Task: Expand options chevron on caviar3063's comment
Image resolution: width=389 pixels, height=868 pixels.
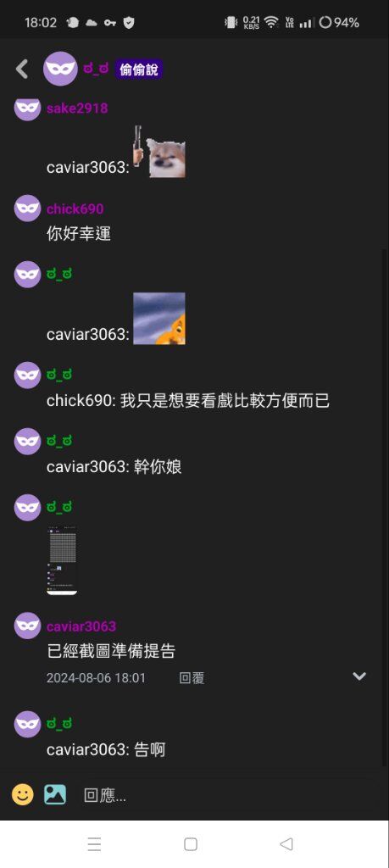Action: click(359, 676)
